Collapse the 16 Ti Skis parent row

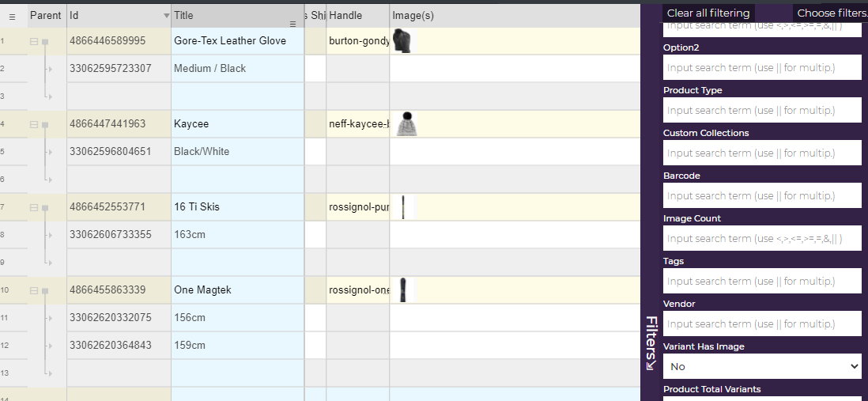pyautogui.click(x=34, y=207)
